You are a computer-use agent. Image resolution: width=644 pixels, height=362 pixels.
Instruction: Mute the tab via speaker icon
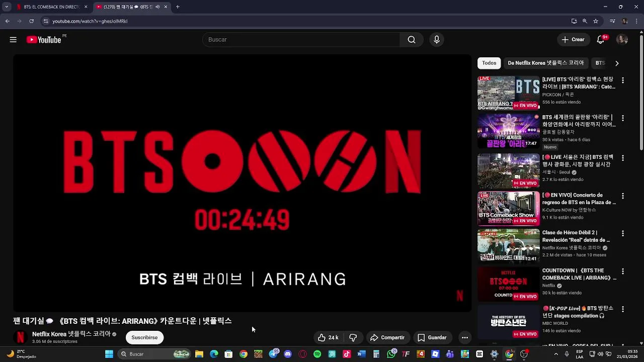[x=157, y=7]
